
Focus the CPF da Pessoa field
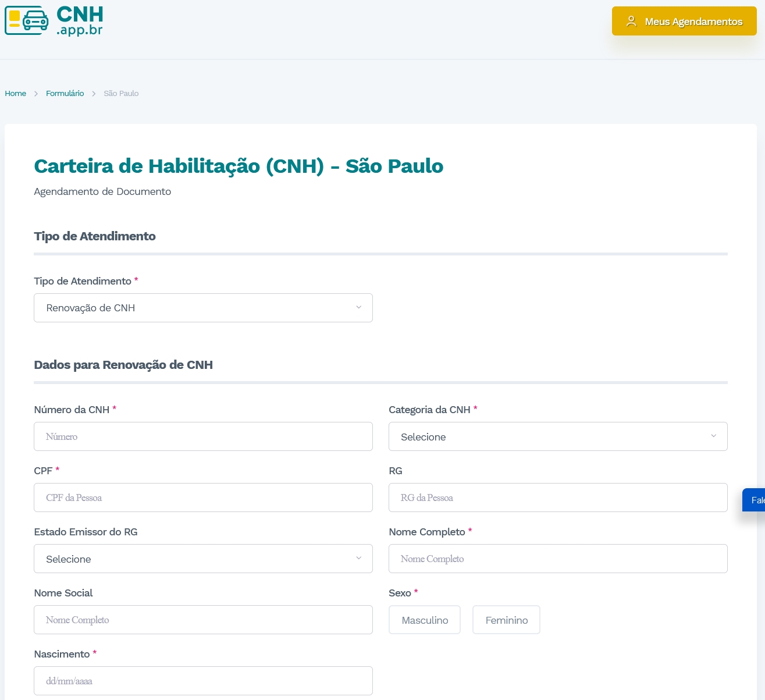click(x=203, y=498)
